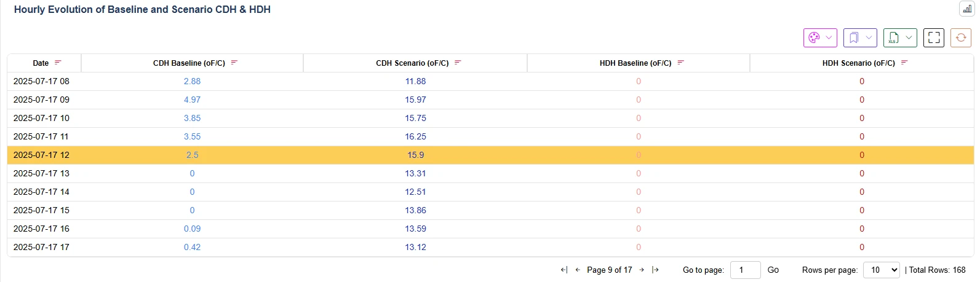The image size is (980, 282).
Task: Select row date 2025-07-17 09
Action: point(41,100)
